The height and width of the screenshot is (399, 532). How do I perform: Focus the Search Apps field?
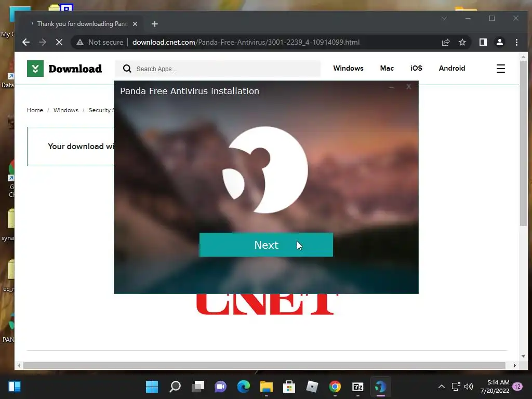pyautogui.click(x=218, y=69)
